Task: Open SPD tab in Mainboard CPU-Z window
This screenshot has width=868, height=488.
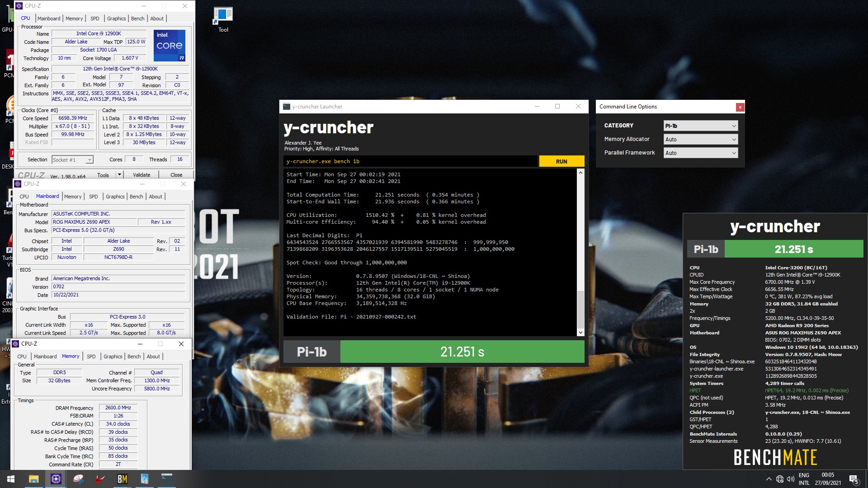Action: (93, 197)
